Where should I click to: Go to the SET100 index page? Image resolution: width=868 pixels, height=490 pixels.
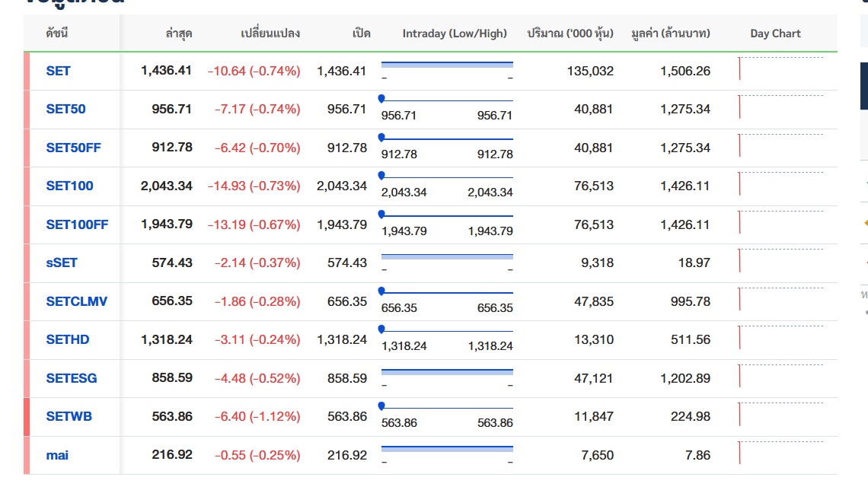tap(69, 186)
